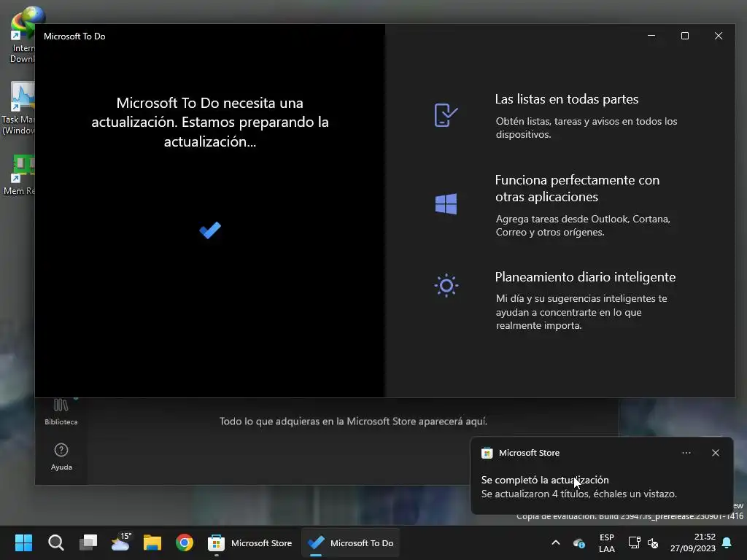Open Ayuda in Microsoft Store sidebar
The width and height of the screenshot is (747, 560).
point(61,457)
